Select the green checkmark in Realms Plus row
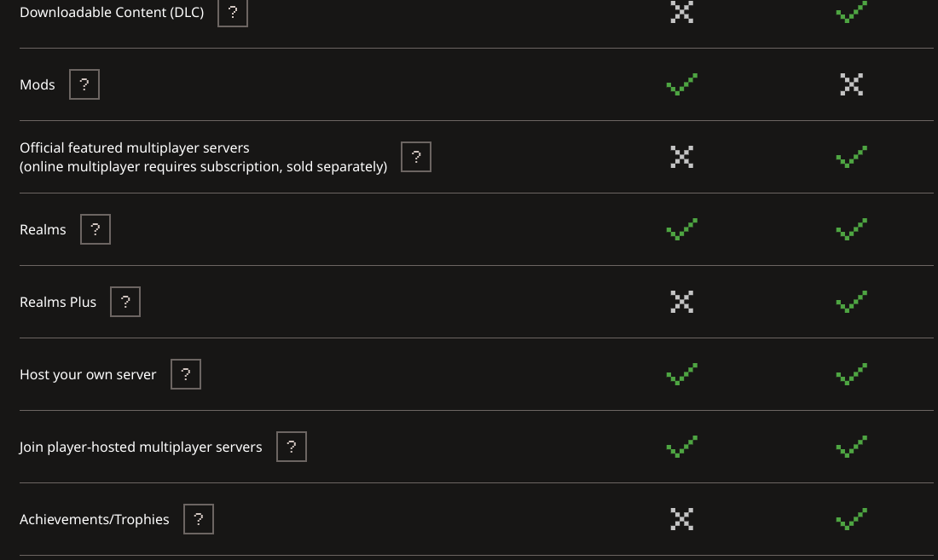The width and height of the screenshot is (938, 560). click(851, 302)
